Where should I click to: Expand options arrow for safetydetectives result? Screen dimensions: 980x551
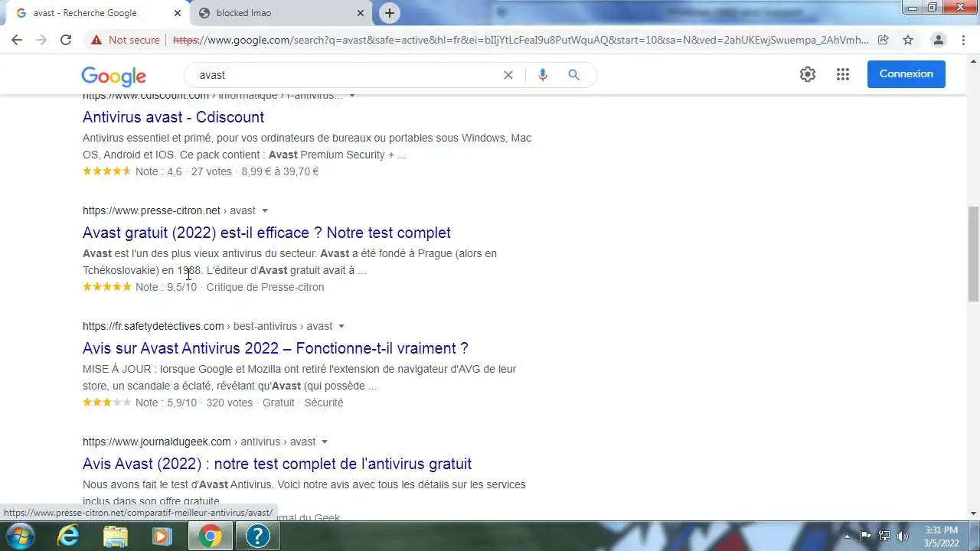341,326
